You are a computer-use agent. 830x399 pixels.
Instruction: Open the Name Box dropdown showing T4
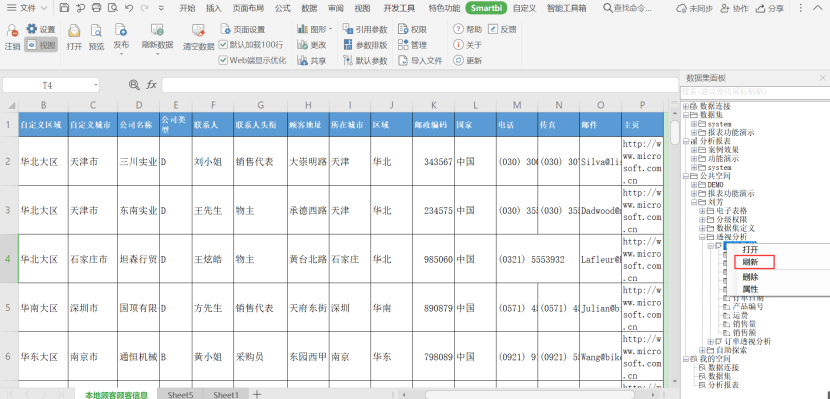96,85
